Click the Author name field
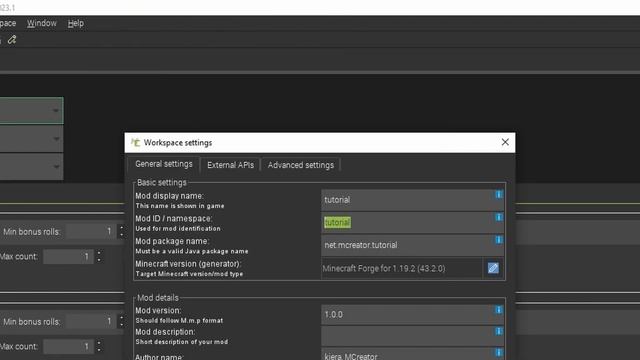The height and width of the screenshot is (360, 640). click(x=412, y=354)
